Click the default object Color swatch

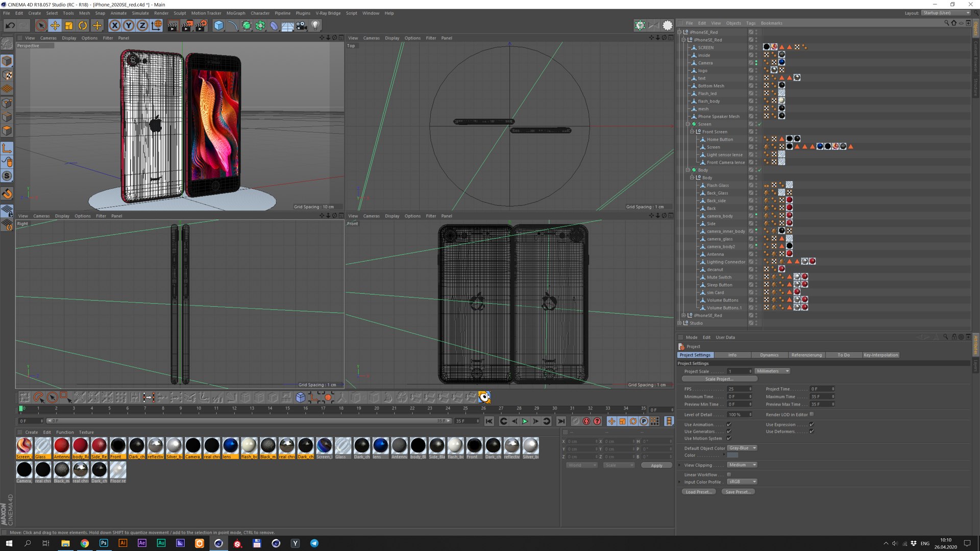coord(732,456)
